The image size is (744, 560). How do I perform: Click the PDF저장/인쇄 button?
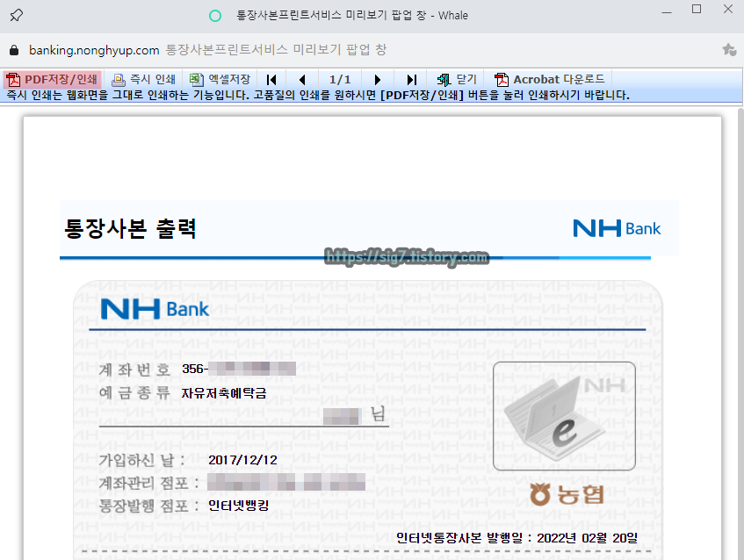52,79
